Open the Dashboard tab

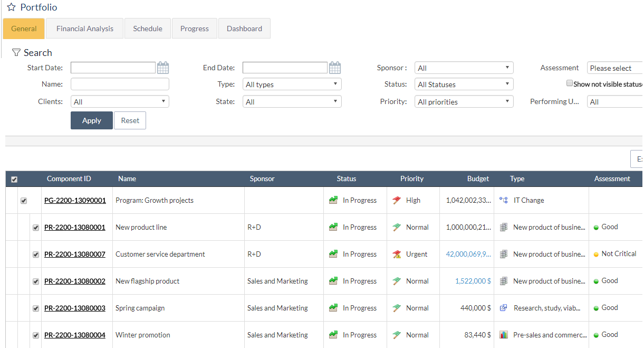244,29
